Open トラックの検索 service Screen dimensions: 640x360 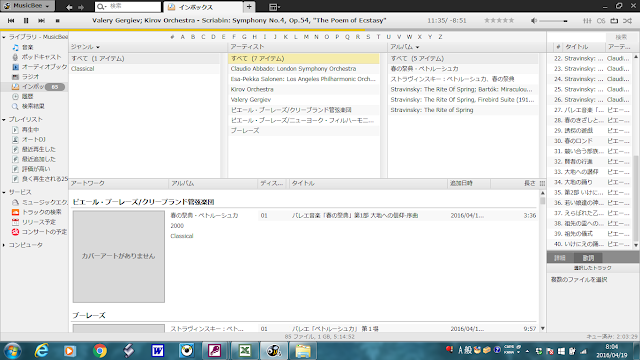[x=41, y=212]
